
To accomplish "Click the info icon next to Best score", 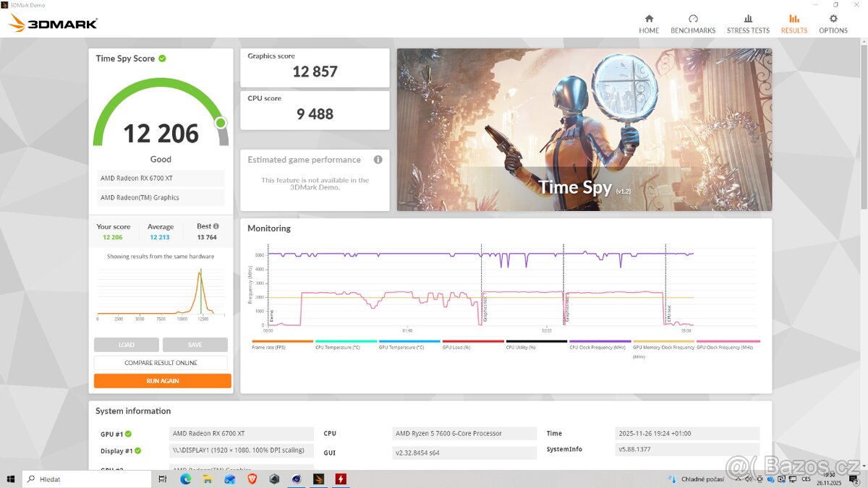I will (x=215, y=226).
